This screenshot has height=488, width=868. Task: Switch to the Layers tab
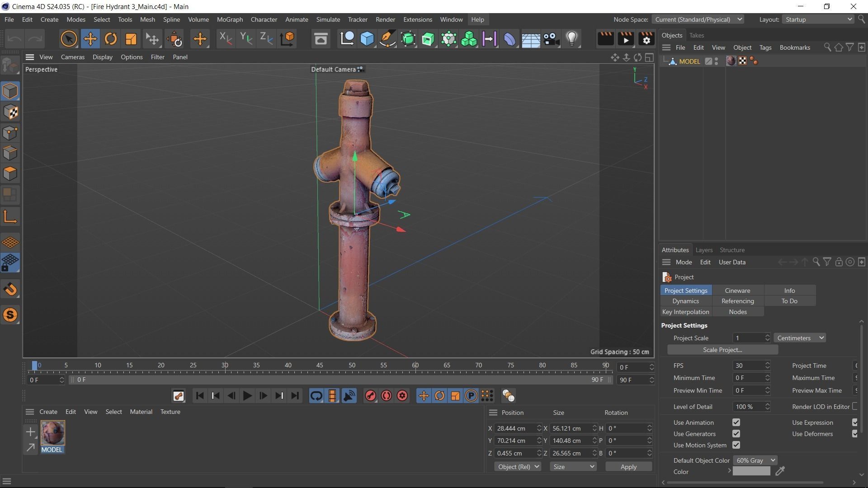[704, 250]
